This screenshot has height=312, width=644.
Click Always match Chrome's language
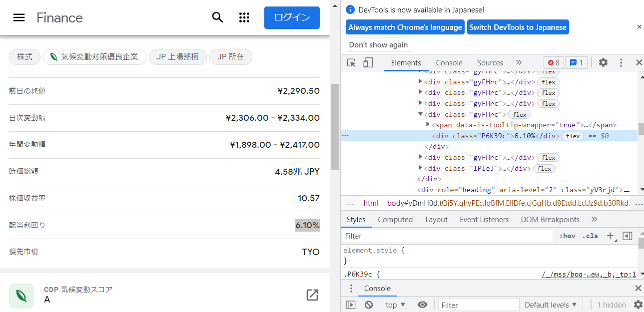point(405,27)
